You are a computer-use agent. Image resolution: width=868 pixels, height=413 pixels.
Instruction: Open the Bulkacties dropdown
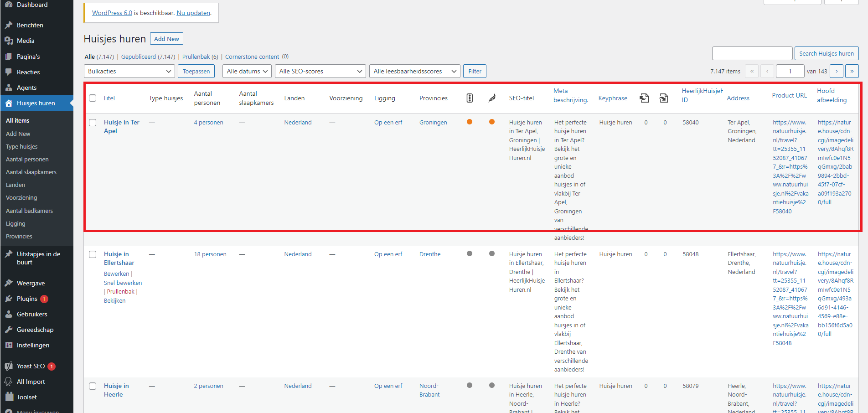[129, 71]
